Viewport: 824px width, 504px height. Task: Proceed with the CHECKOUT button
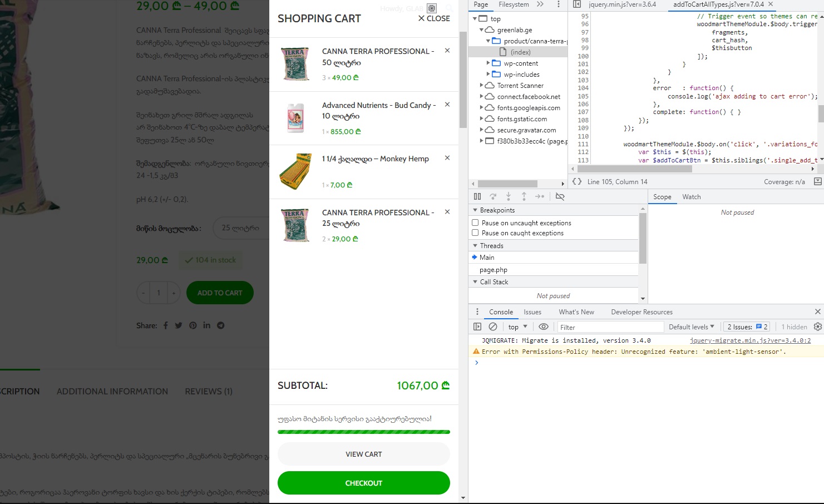pos(364,483)
